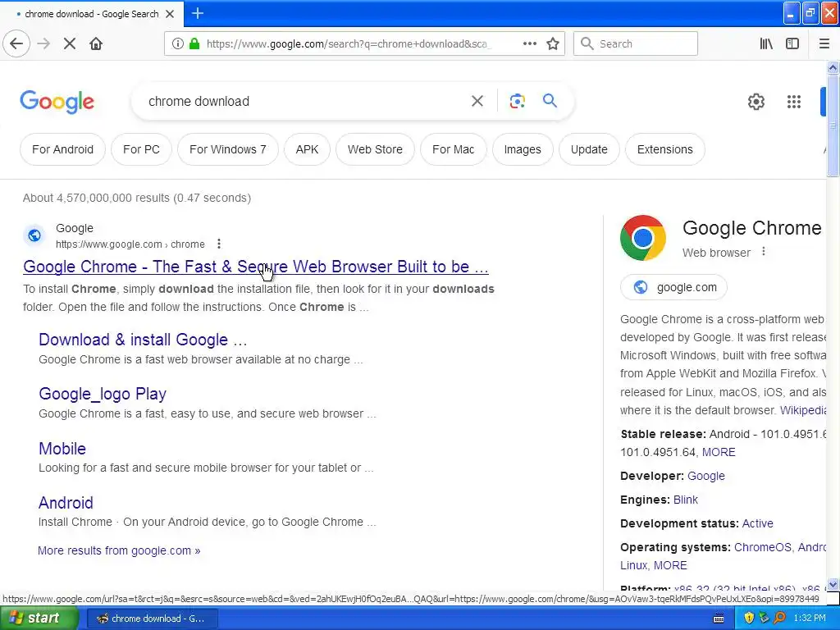Viewport: 840px width, 630px height.
Task: Open page actions three-dot menu
Action: [529, 44]
